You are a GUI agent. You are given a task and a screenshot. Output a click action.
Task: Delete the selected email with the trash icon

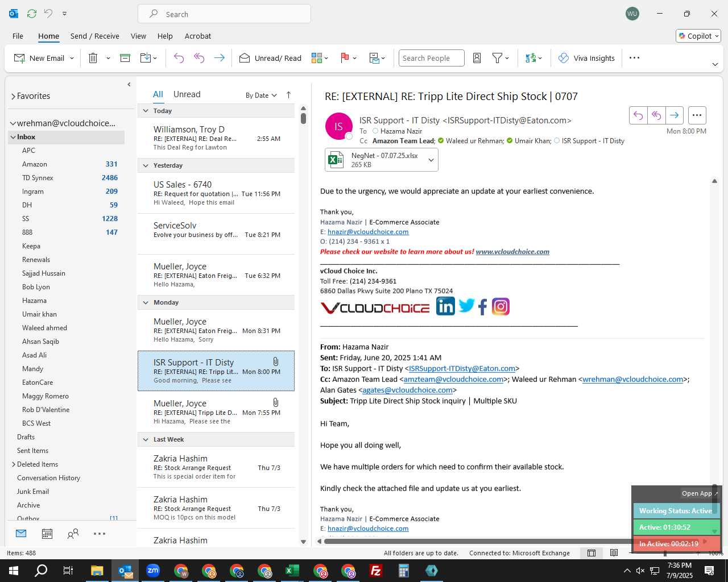(x=93, y=58)
